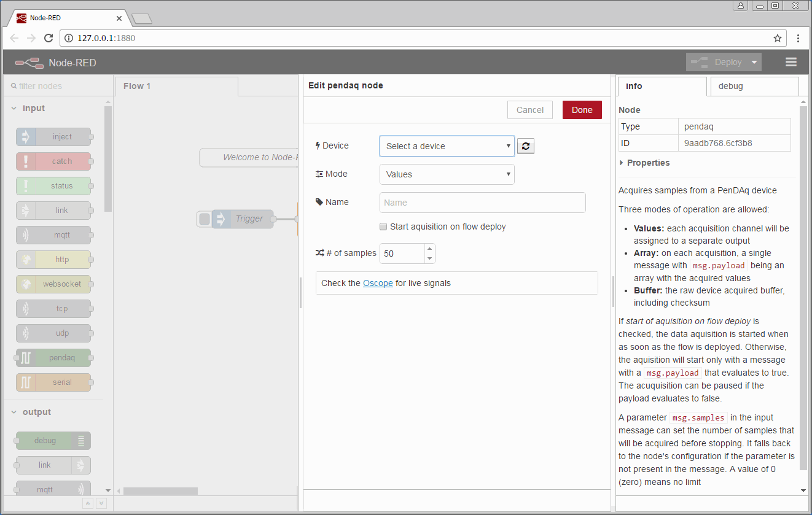
Task: Click the info panel vertical scrollbar
Action: pos(803,288)
